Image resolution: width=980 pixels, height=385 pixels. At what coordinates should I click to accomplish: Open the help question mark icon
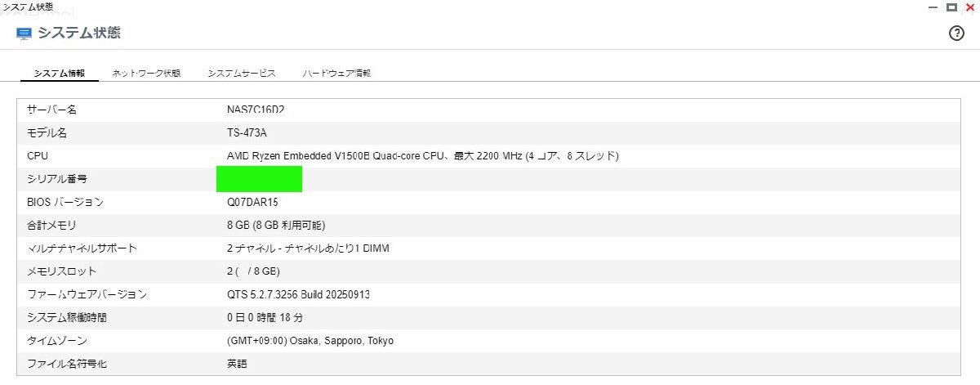click(x=956, y=33)
